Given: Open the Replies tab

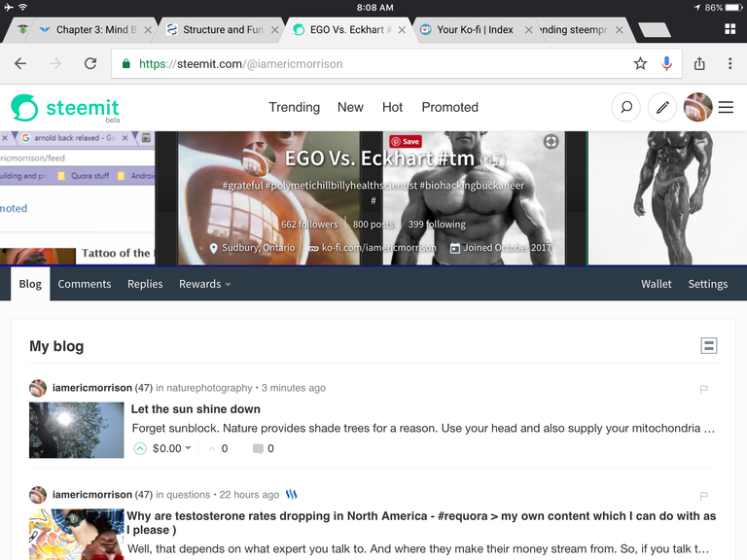Looking at the screenshot, I should [145, 284].
